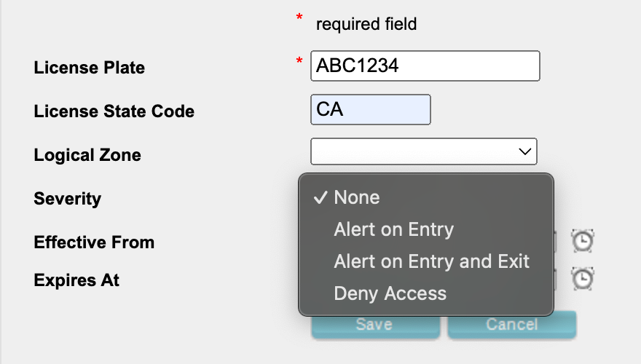Click the License State Code label
This screenshot has width=641, height=364.
pyautogui.click(x=114, y=112)
